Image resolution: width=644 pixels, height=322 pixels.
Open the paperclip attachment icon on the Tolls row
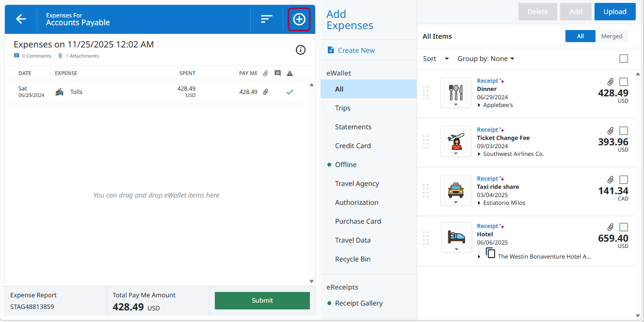pos(265,92)
